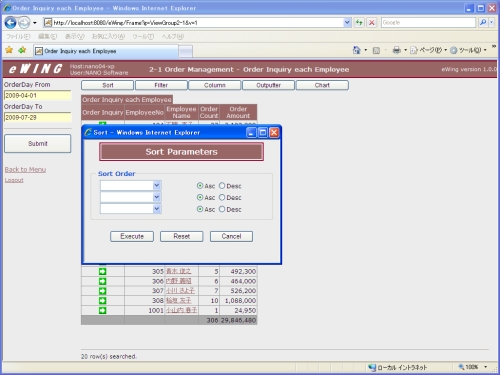Click green arrow icon for employee 305
Screen dimensions: 500x375
tap(102, 271)
